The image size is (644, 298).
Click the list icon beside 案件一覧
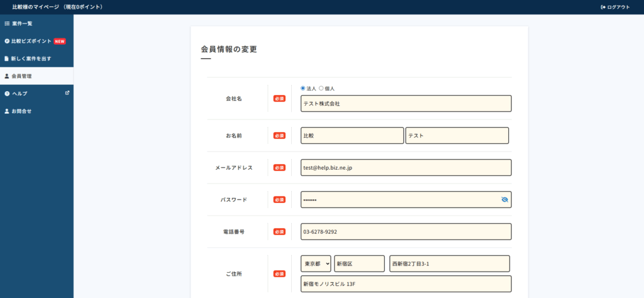[7, 23]
